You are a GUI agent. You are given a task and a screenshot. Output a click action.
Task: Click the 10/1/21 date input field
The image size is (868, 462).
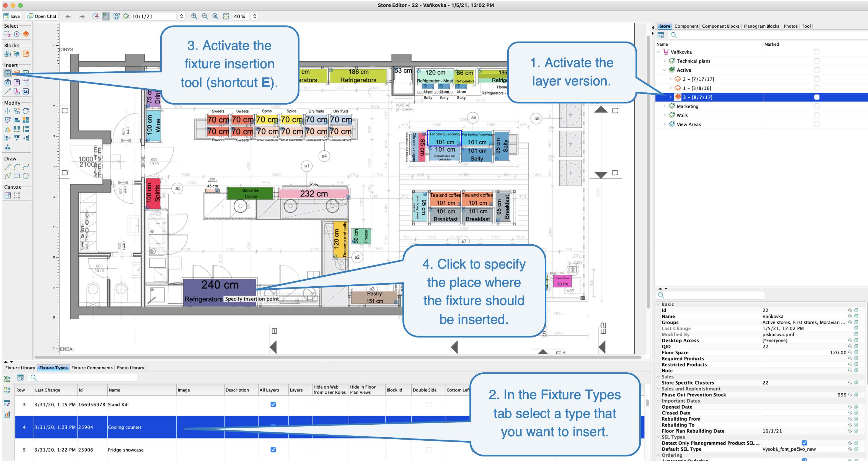153,16
